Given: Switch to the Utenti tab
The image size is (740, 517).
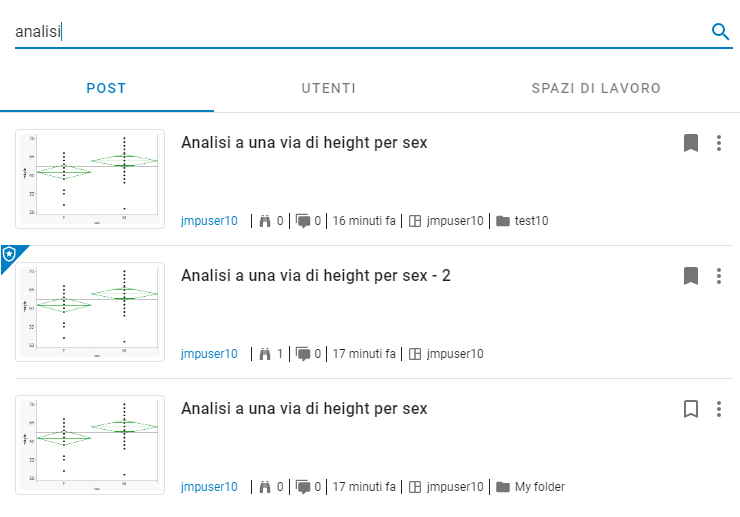Looking at the screenshot, I should click(x=328, y=89).
